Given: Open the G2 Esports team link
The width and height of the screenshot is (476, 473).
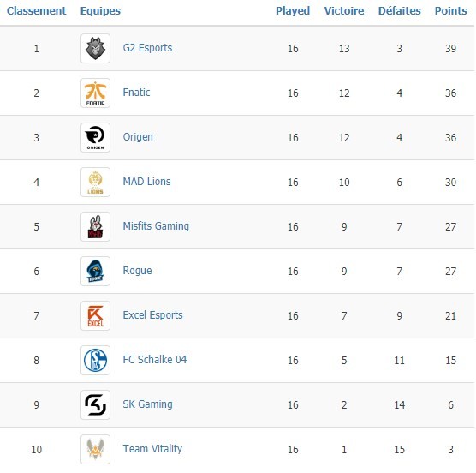Looking at the screenshot, I should click(x=147, y=48).
